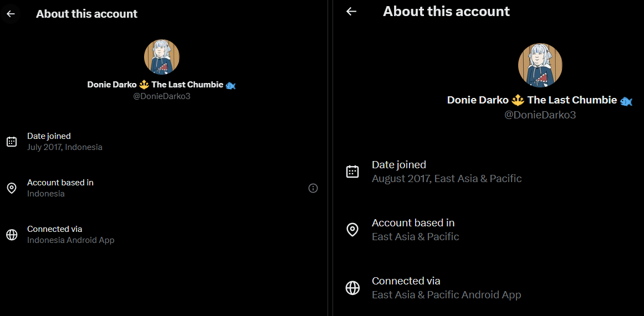Click globe icon beside East Asia & Pacific Android App
Screen dimensions: 644x316
tap(352, 288)
